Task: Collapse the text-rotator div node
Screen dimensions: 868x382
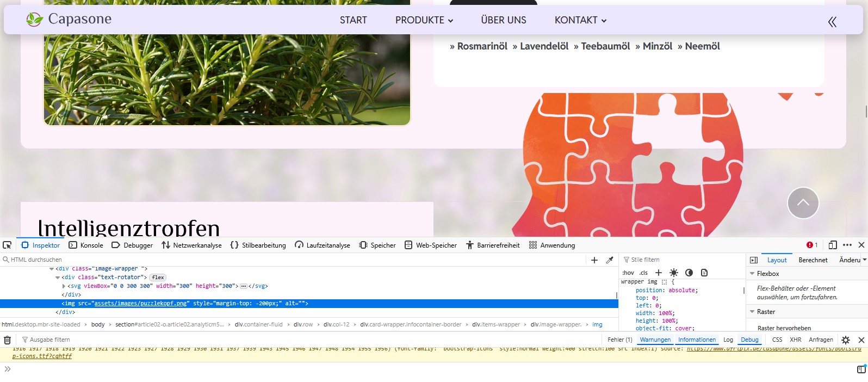Action: pyautogui.click(x=58, y=278)
